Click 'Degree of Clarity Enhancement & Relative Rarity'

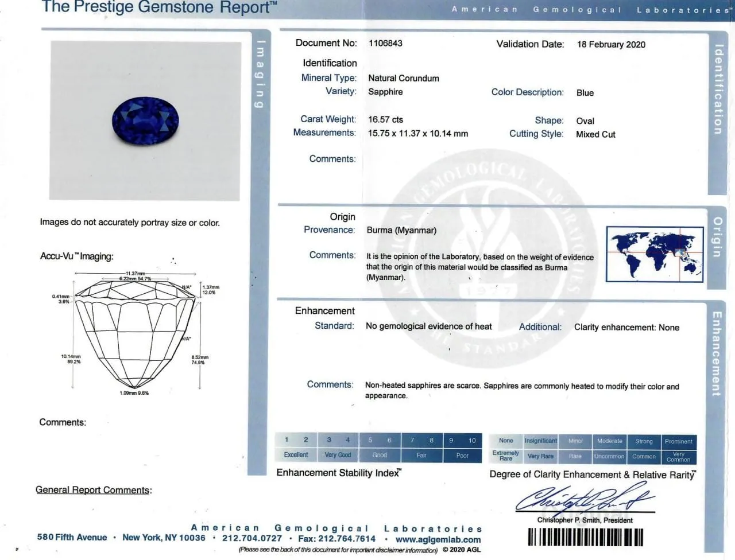click(593, 475)
